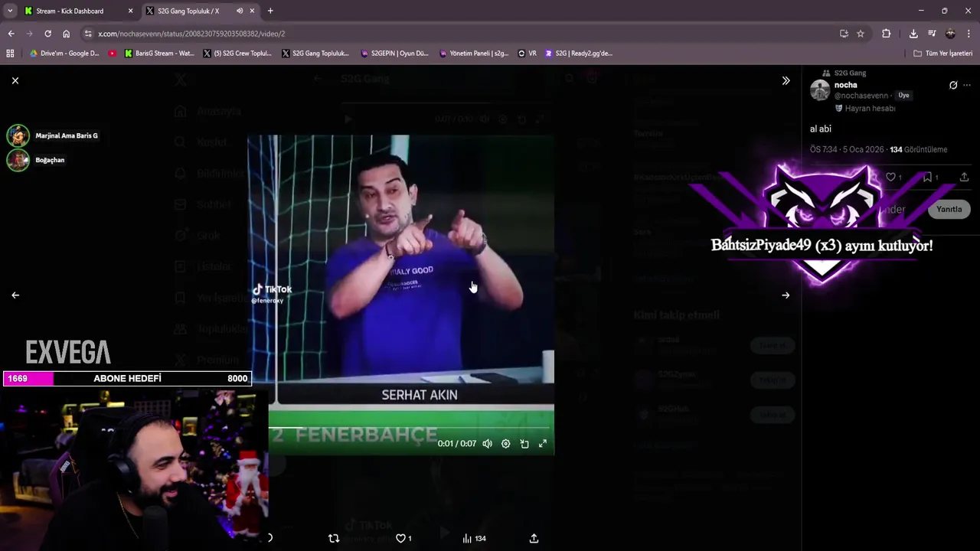This screenshot has height=551, width=980.
Task: Open the Chrome profile avatar
Action: 950,34
